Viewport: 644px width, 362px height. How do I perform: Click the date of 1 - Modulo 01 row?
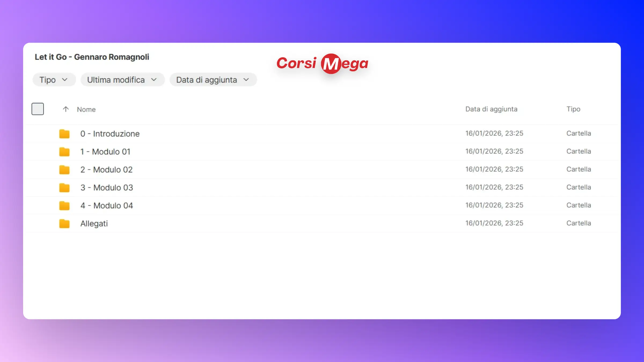coord(494,151)
